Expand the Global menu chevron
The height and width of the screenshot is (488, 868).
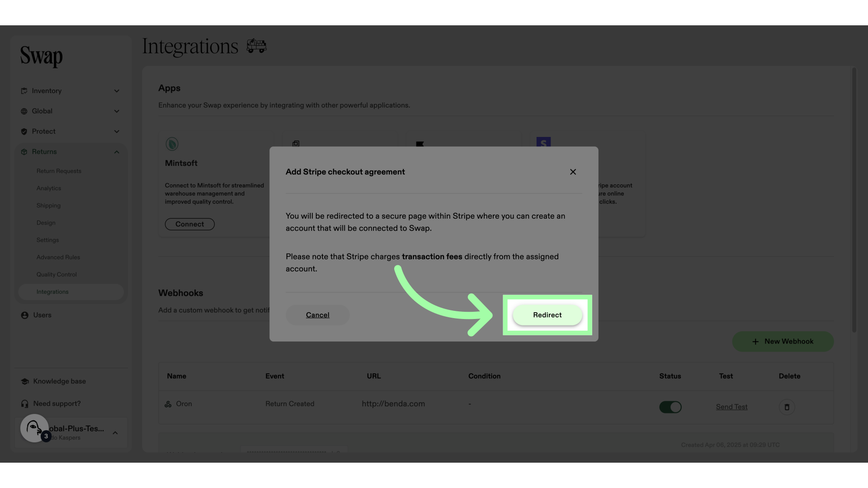pos(117,111)
